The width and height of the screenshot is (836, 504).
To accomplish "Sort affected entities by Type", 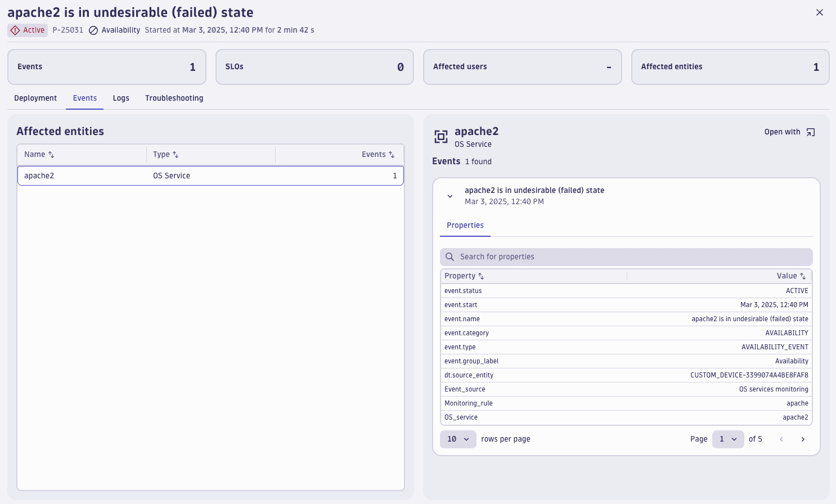I will tap(176, 155).
